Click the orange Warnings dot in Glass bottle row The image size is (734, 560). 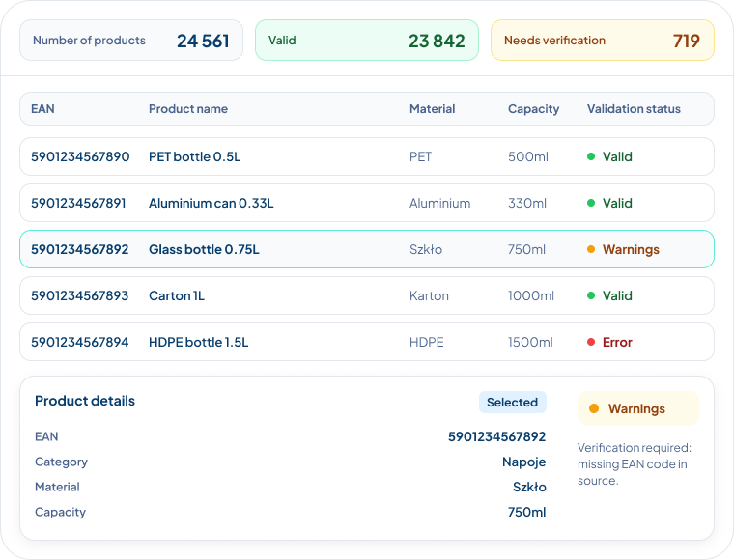591,249
